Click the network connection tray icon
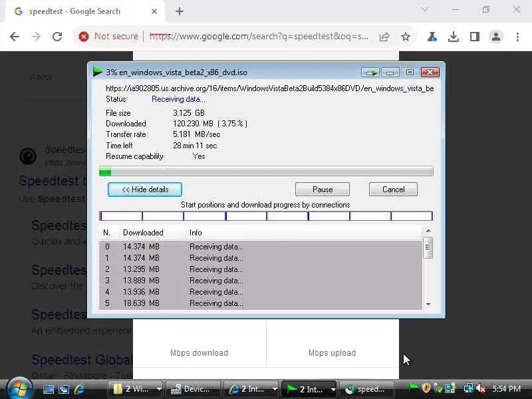Screen dimensions: 532x399 pyautogui.click(x=468, y=388)
